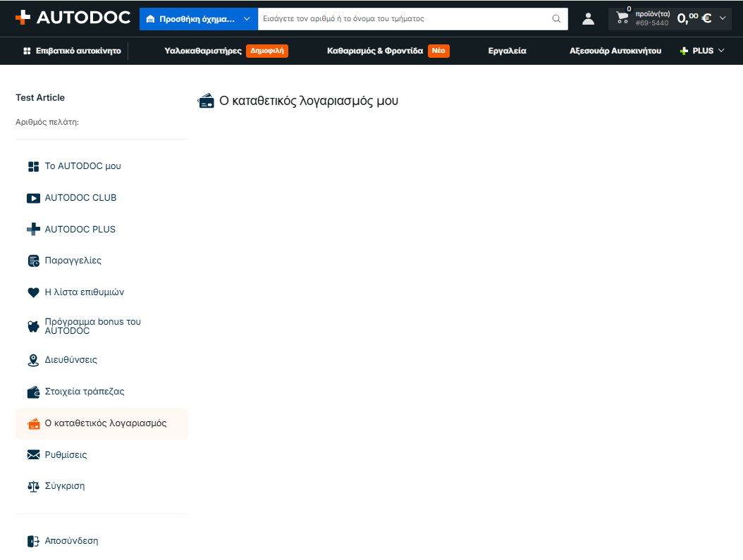This screenshot has height=560, width=743.
Task: Click the wishlist heart icon
Action: pyautogui.click(x=33, y=292)
